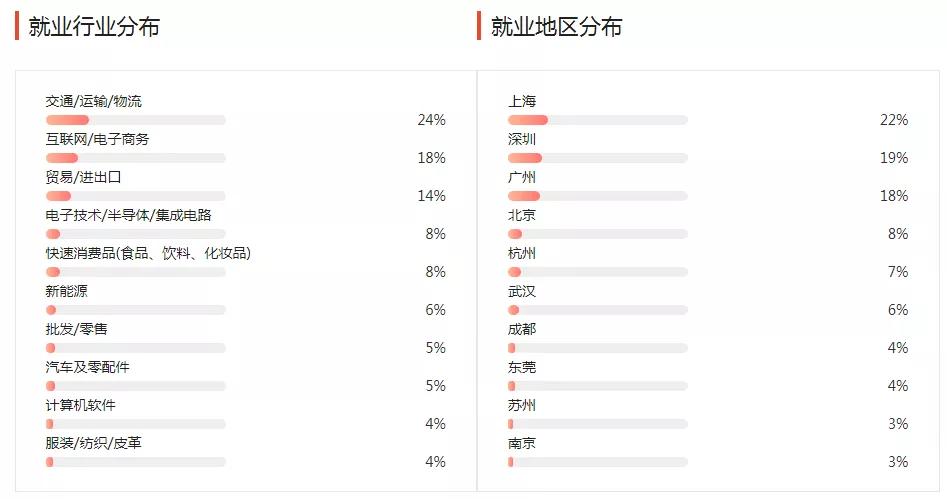Click the 批发/零售 label
Image resolution: width=947 pixels, height=499 pixels.
click(76, 329)
